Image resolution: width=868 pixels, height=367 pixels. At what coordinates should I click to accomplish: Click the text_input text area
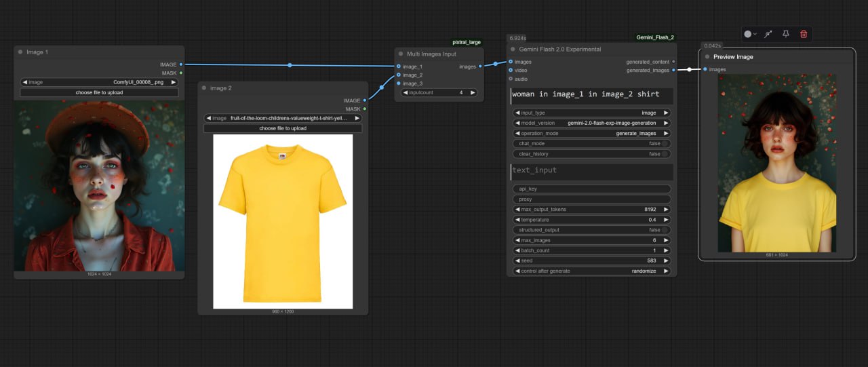592,172
